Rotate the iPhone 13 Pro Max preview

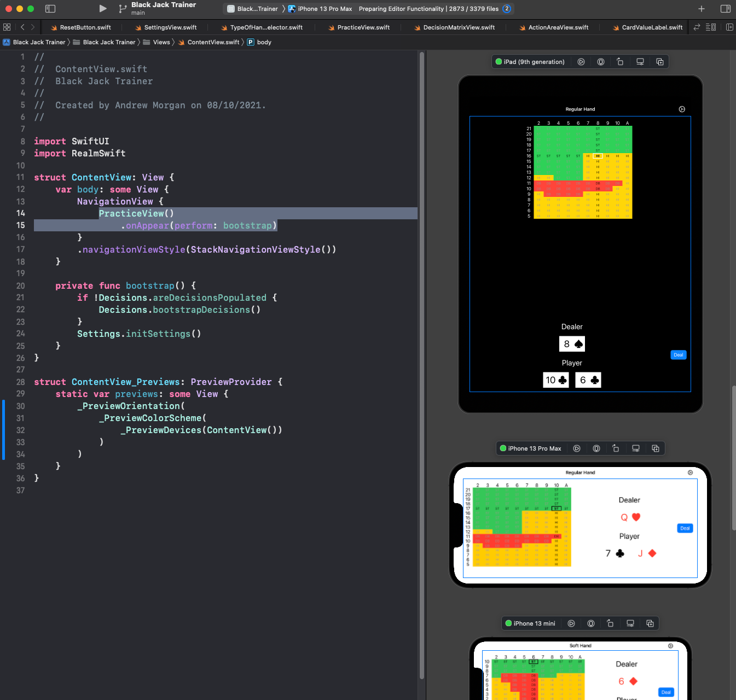[616, 448]
